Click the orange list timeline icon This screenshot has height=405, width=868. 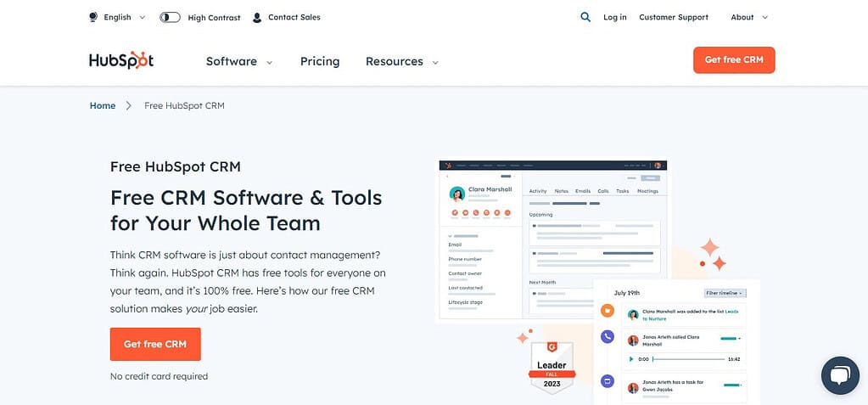point(608,310)
